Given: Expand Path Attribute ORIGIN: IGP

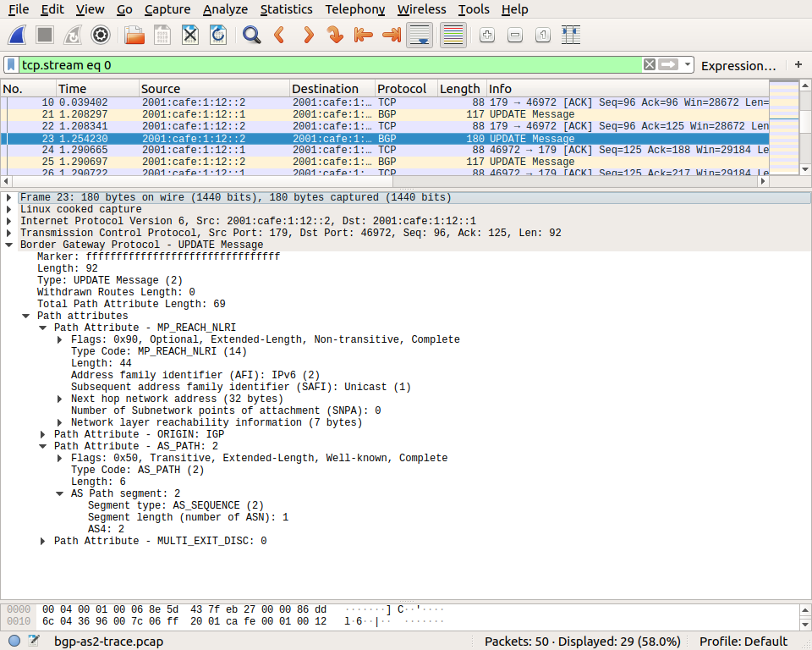Looking at the screenshot, I should (43, 435).
